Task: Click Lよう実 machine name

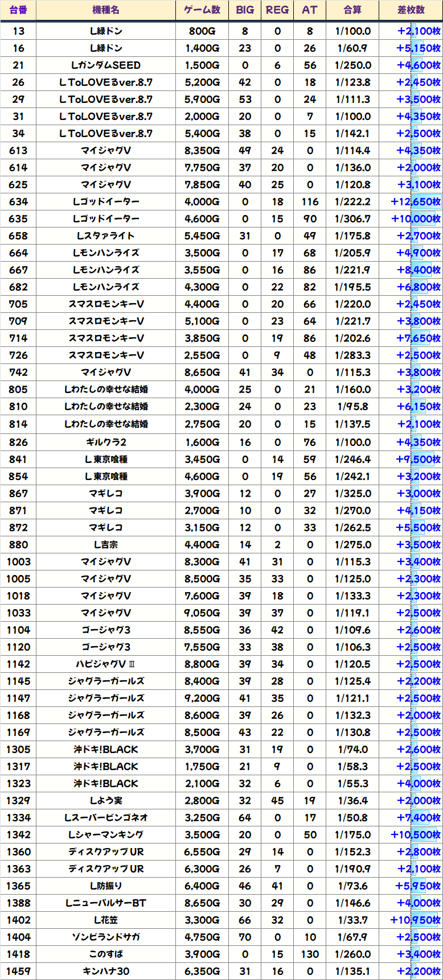Action: coord(106,801)
